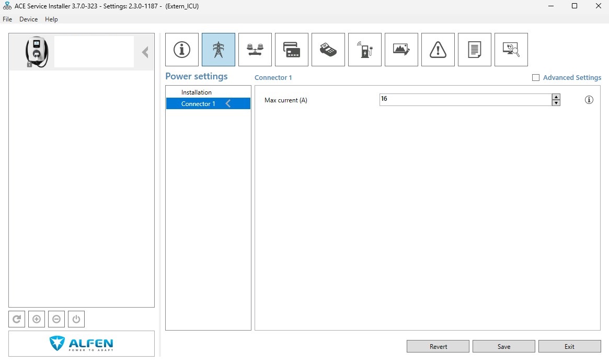Screen dimensions: 609x364
Task: Click the Alfen logo banner
Action: 82,344
